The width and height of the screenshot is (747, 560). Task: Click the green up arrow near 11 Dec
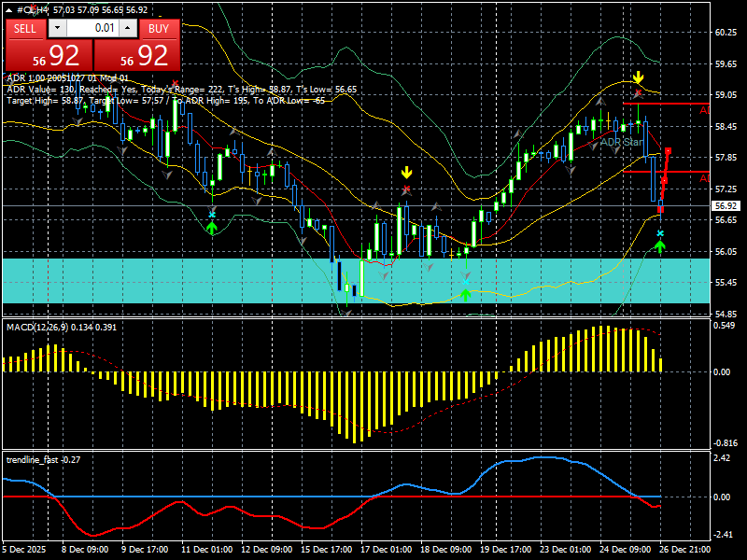212,228
